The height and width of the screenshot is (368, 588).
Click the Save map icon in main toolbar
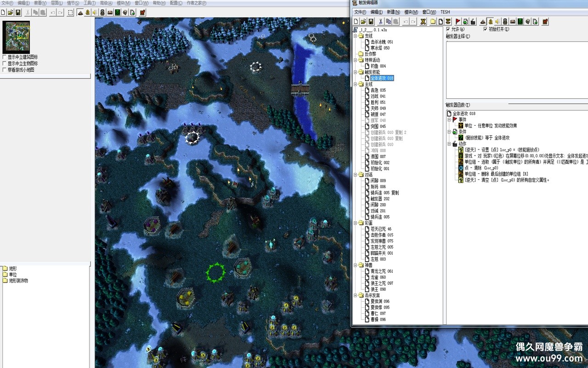click(18, 12)
